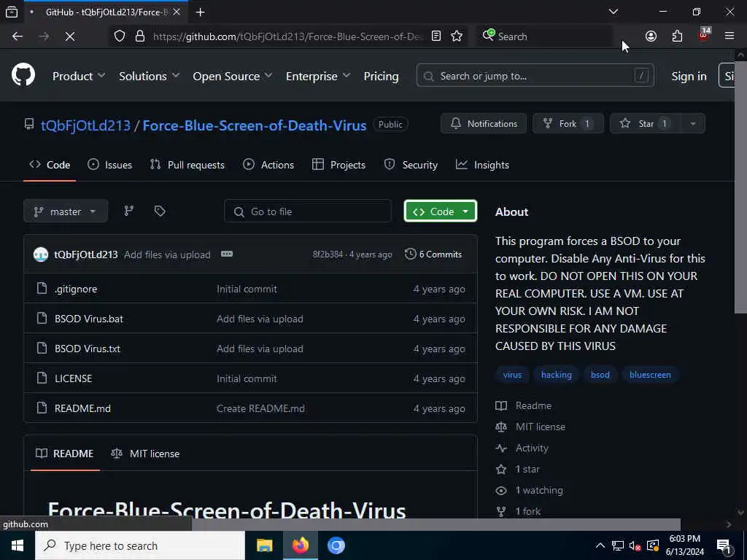Expand the Enterprise menu
This screenshot has width=747, height=560.
pyautogui.click(x=318, y=76)
